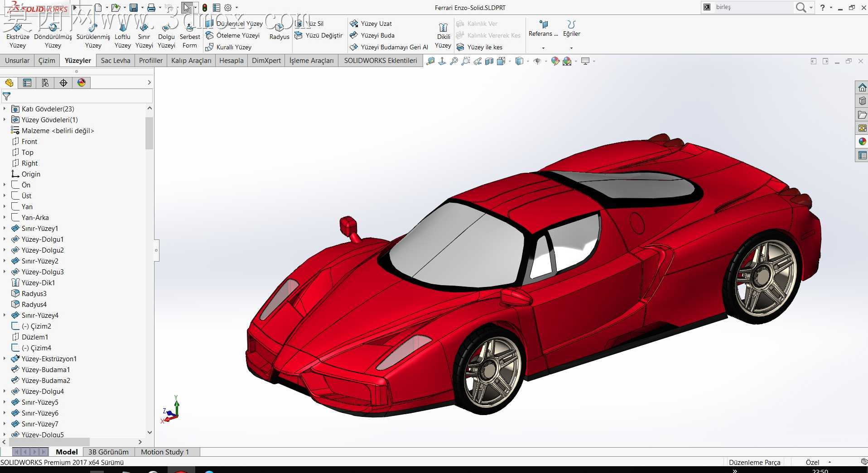The height and width of the screenshot is (473, 868).
Task: Click Yüzey ile kes command
Action: (480, 47)
